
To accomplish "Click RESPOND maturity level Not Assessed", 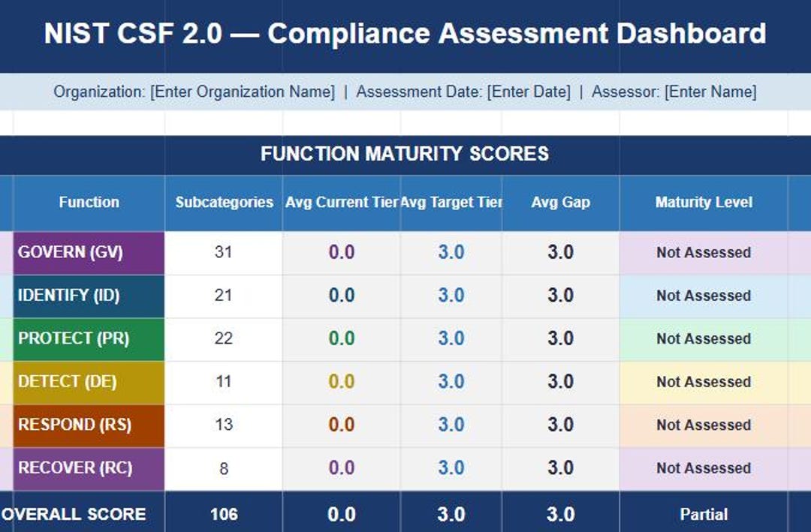I will coord(704,425).
